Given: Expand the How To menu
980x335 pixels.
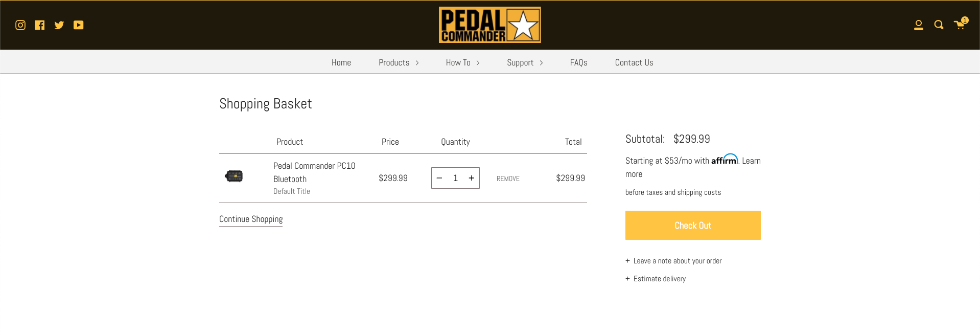Looking at the screenshot, I should click(x=463, y=62).
